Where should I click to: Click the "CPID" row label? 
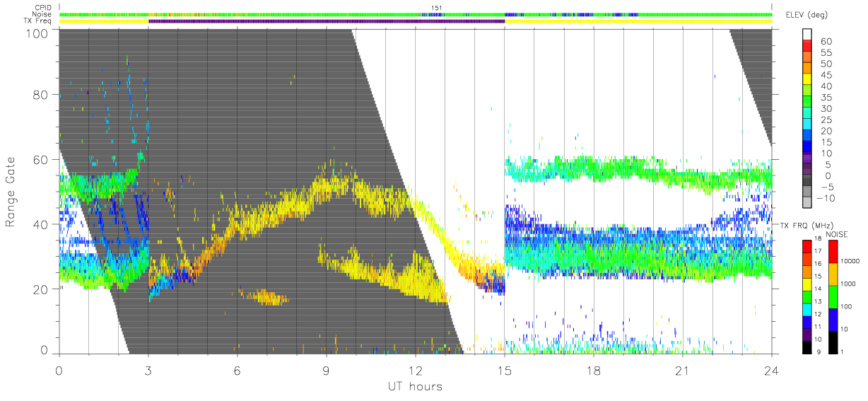[45, 8]
